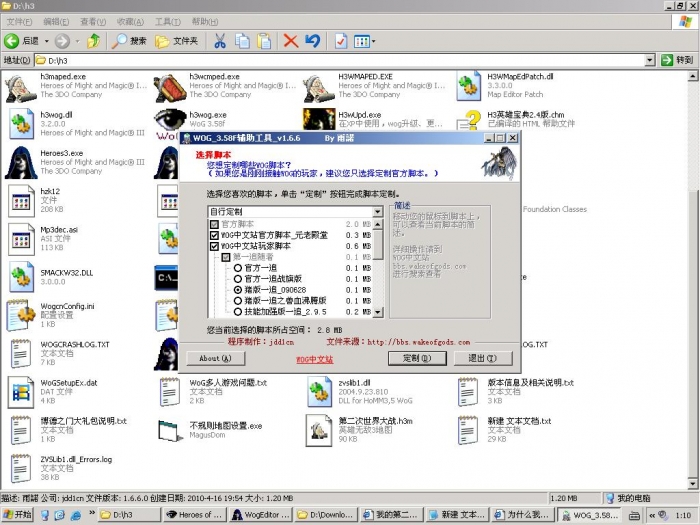Select the 官方一追战旗版 radio option
This screenshot has width=700, height=525.
238,279
